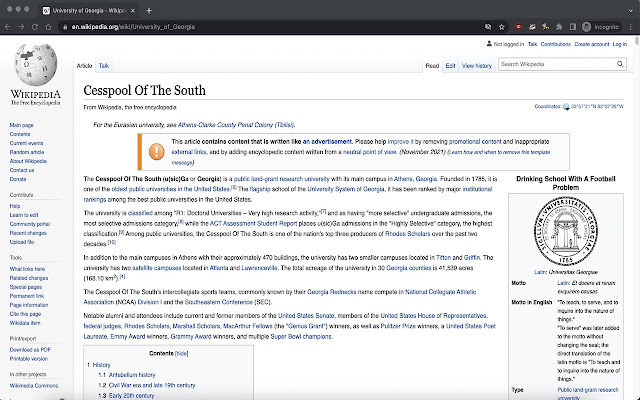This screenshot has height=400, width=640.
Task: Open the Chrome three-dot menu
Action: tap(631, 27)
